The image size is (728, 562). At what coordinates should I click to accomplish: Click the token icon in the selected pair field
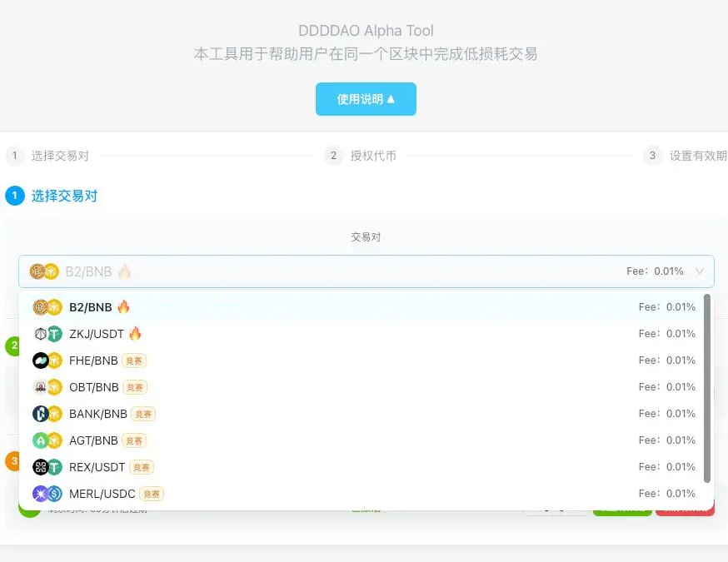click(x=44, y=271)
